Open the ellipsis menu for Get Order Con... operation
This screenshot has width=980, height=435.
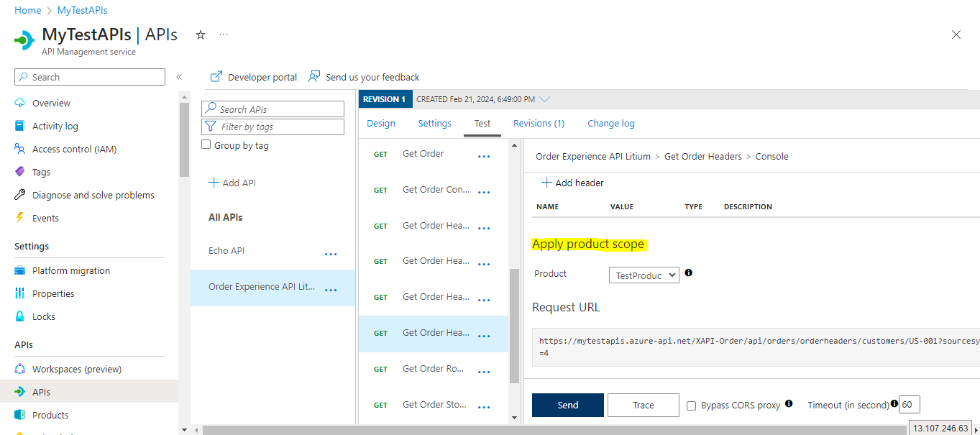(484, 193)
